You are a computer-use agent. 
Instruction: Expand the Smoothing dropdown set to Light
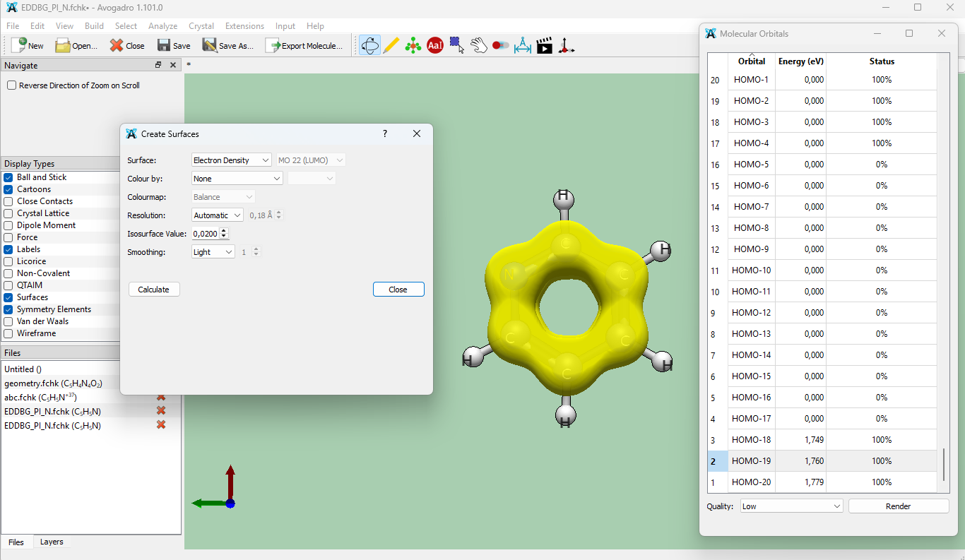(x=213, y=252)
